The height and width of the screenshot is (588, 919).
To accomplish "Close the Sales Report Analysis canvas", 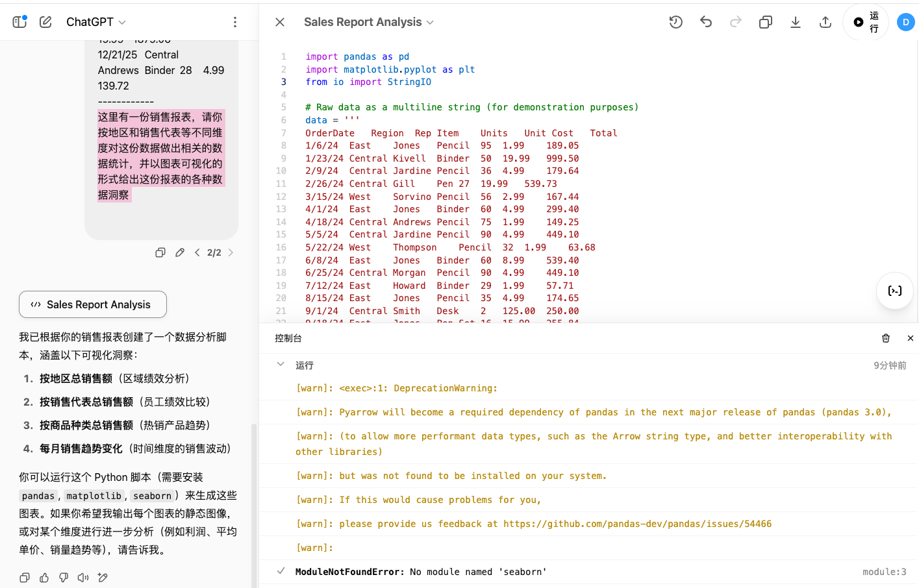I will [280, 22].
